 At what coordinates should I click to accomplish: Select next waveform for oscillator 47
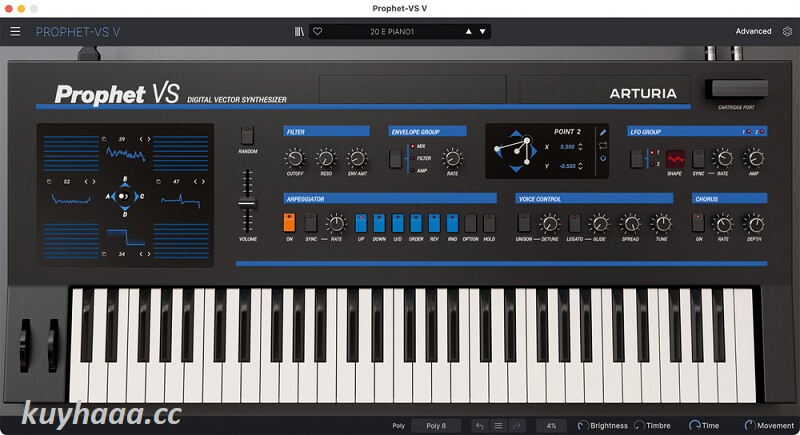pos(203,182)
